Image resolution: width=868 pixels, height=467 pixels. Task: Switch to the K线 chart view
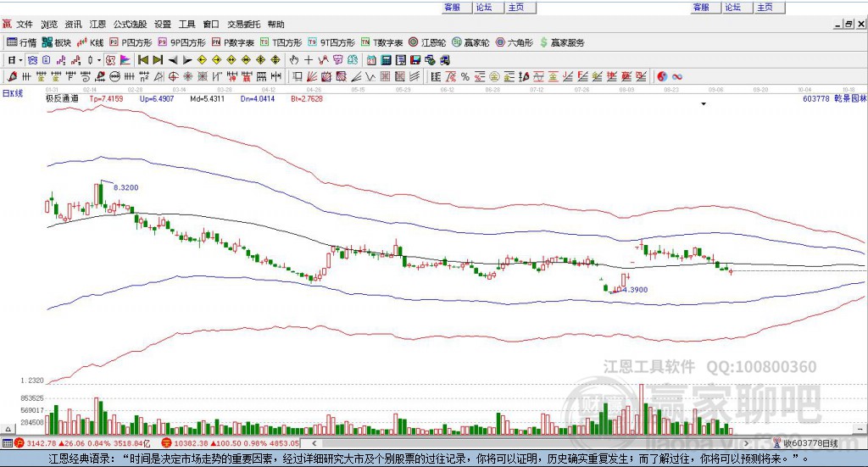[x=90, y=42]
